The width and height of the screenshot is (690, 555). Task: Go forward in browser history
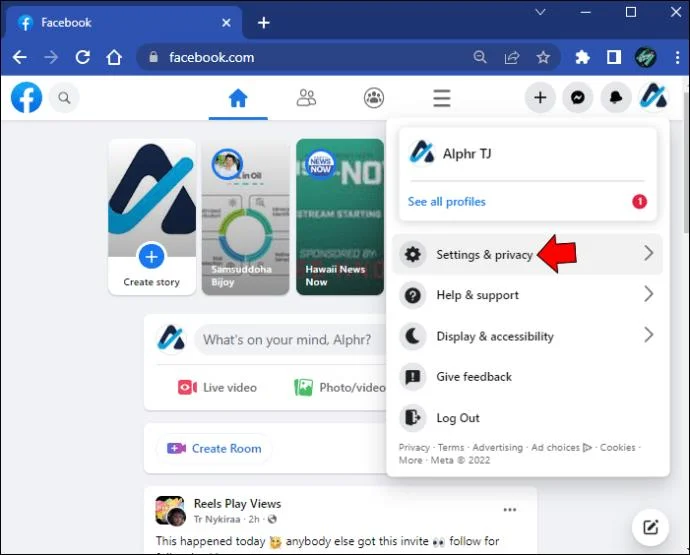(51, 57)
